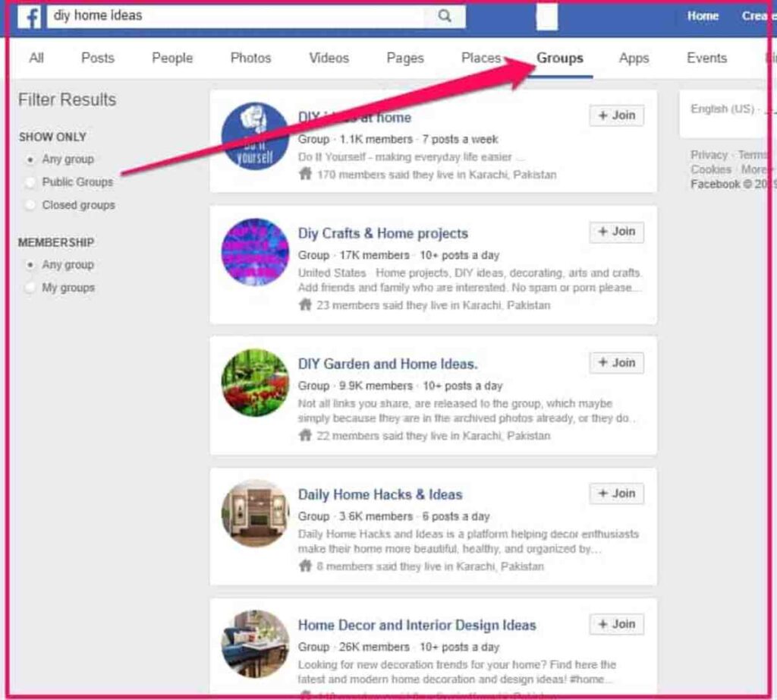The image size is (777, 700).
Task: Click the 17K members text
Action: point(374,255)
